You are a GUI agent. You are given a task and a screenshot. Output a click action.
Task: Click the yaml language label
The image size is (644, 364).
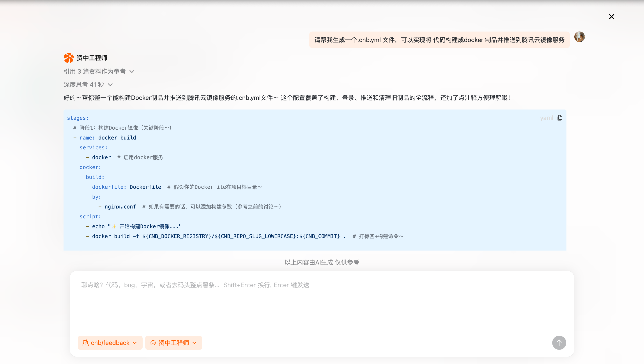point(547,118)
